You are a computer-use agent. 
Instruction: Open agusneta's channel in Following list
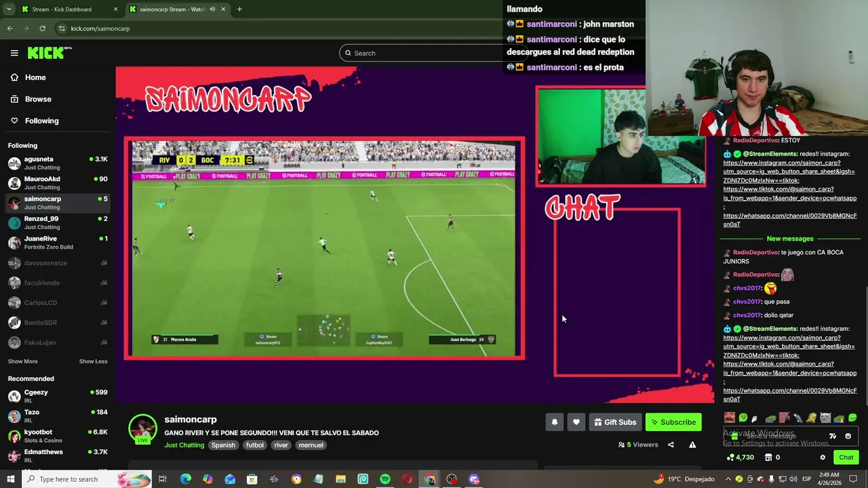click(x=58, y=163)
